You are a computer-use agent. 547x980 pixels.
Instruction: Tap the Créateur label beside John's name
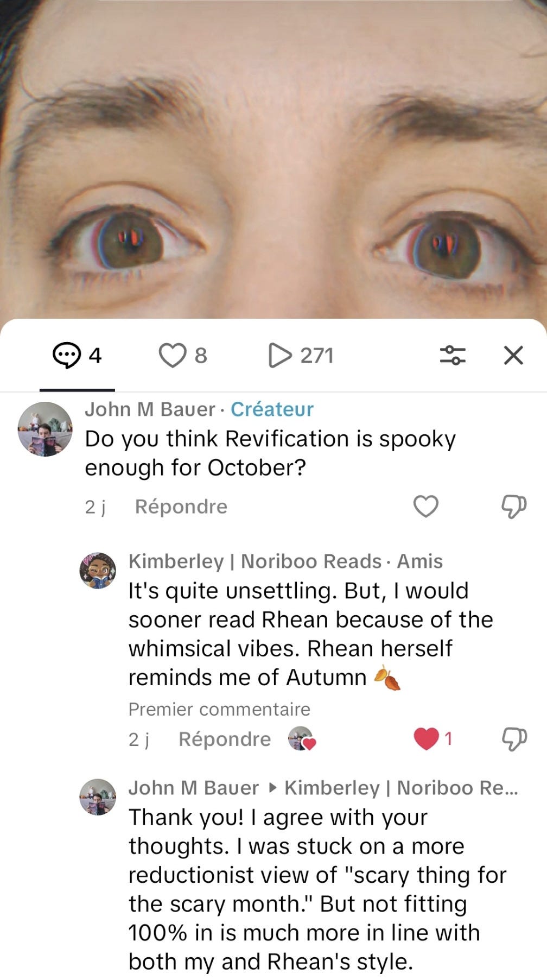pos(272,409)
